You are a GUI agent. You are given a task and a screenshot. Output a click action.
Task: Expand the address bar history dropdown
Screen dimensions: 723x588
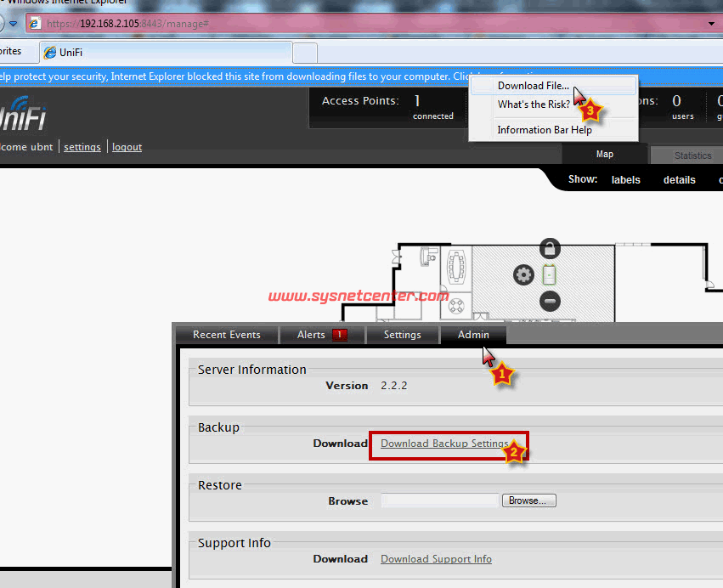710,23
